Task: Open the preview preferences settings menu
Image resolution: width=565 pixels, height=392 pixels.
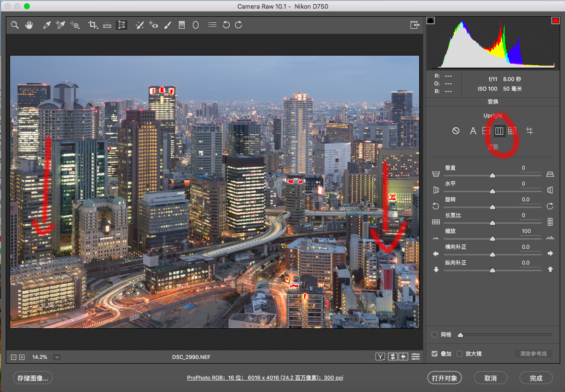Action: point(415,357)
